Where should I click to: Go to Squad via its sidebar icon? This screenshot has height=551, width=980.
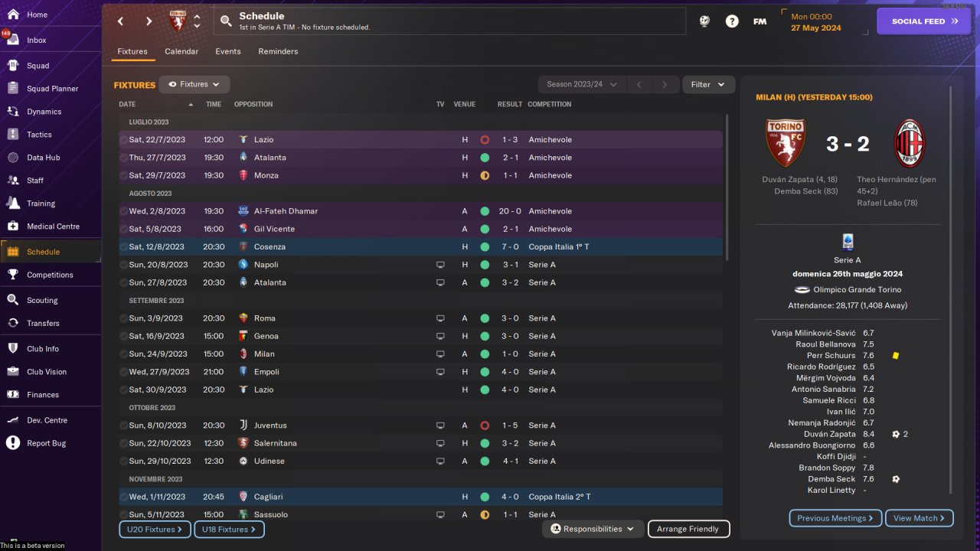click(13, 66)
